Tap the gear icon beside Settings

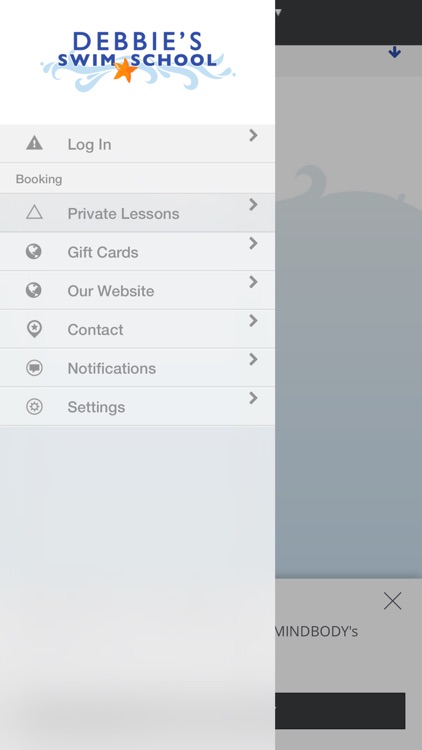tap(34, 407)
